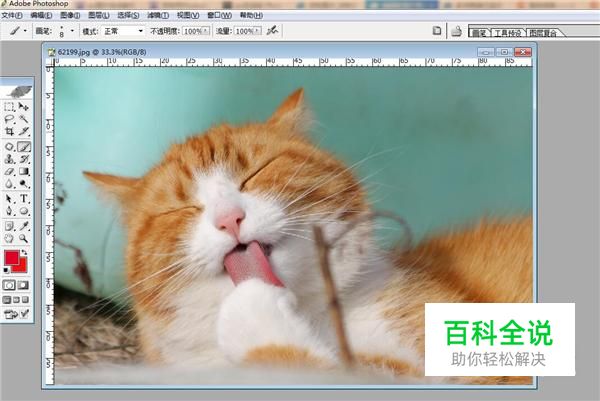The width and height of the screenshot is (600, 401).
Task: Click the horizontal ruler of the document
Action: tap(293, 62)
